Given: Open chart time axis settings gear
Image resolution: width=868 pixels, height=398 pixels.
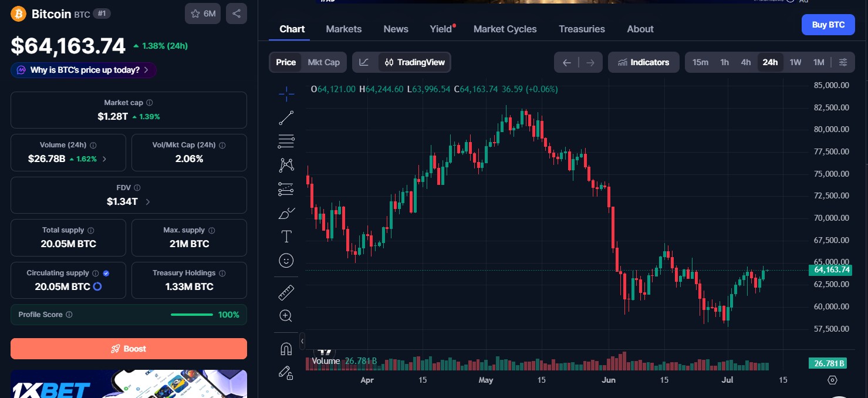Looking at the screenshot, I should pos(832,380).
